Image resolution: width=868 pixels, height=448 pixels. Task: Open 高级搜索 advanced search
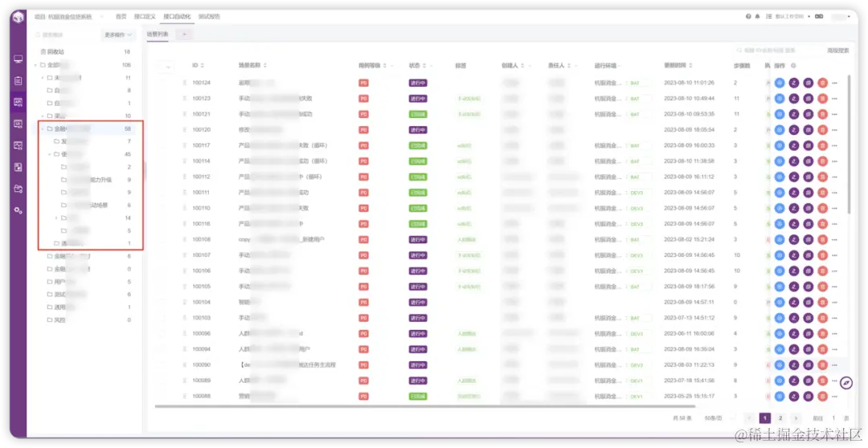coord(838,51)
